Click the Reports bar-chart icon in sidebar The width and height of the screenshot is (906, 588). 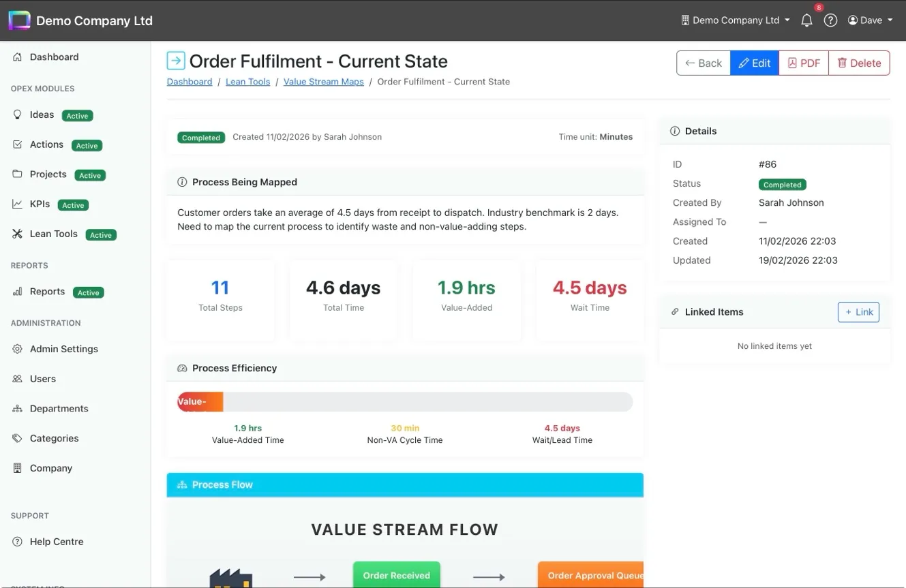(x=16, y=291)
